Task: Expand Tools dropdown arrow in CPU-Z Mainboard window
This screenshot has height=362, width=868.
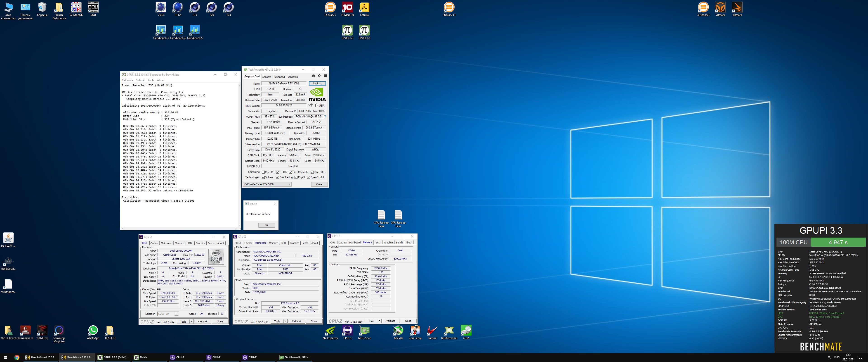Action: 285,321
